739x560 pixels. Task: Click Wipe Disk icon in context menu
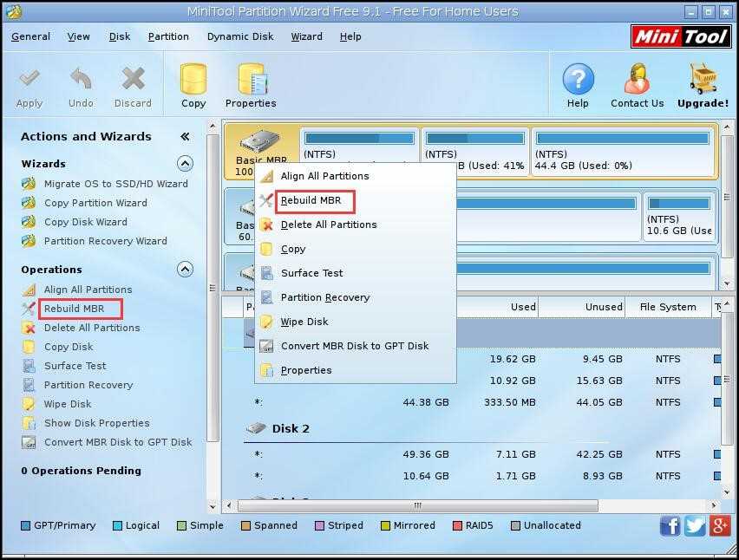pos(266,322)
